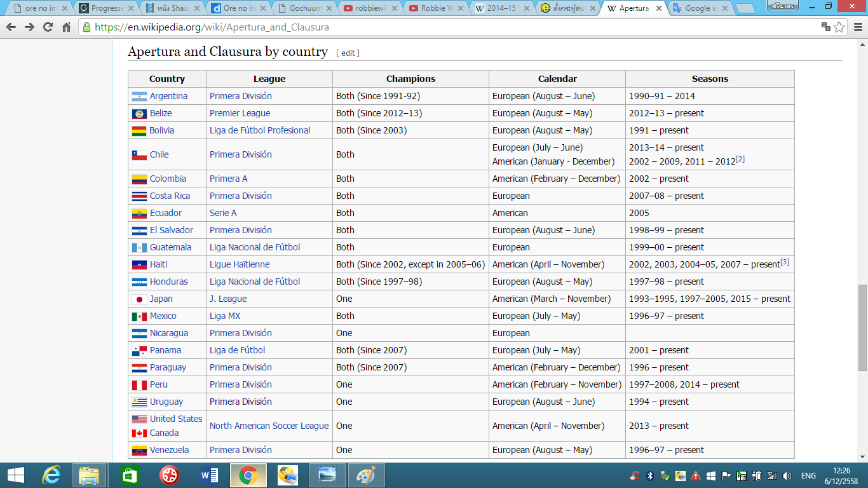The width and height of the screenshot is (868, 488).
Task: Click the Venezuela flag icon
Action: pos(139,451)
